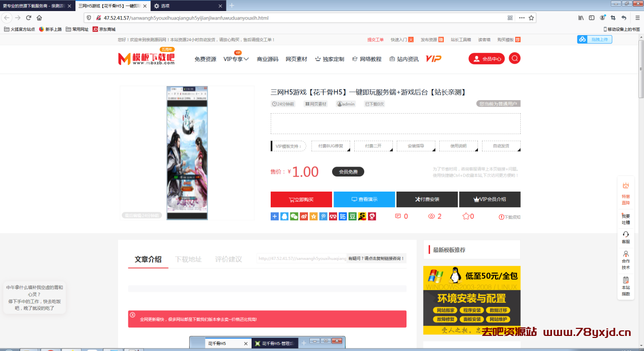The width and height of the screenshot is (644, 351).
Task: Bookmark this page with star icon
Action: [x=531, y=18]
